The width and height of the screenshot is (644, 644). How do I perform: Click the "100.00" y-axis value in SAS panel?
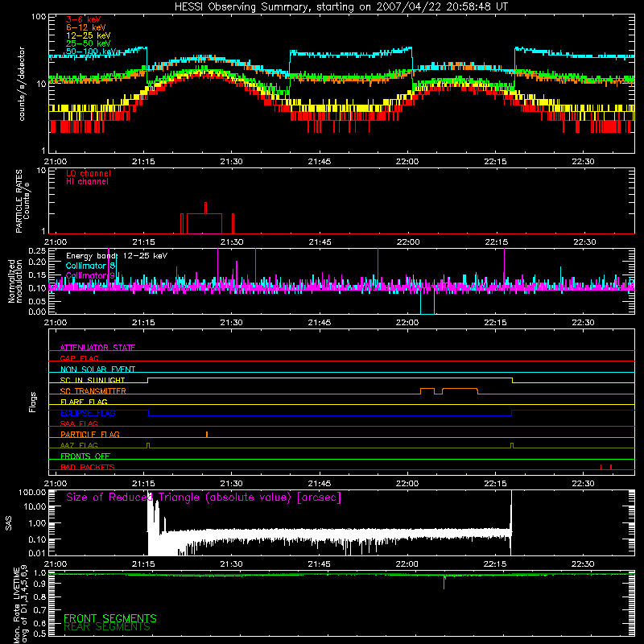click(x=32, y=492)
